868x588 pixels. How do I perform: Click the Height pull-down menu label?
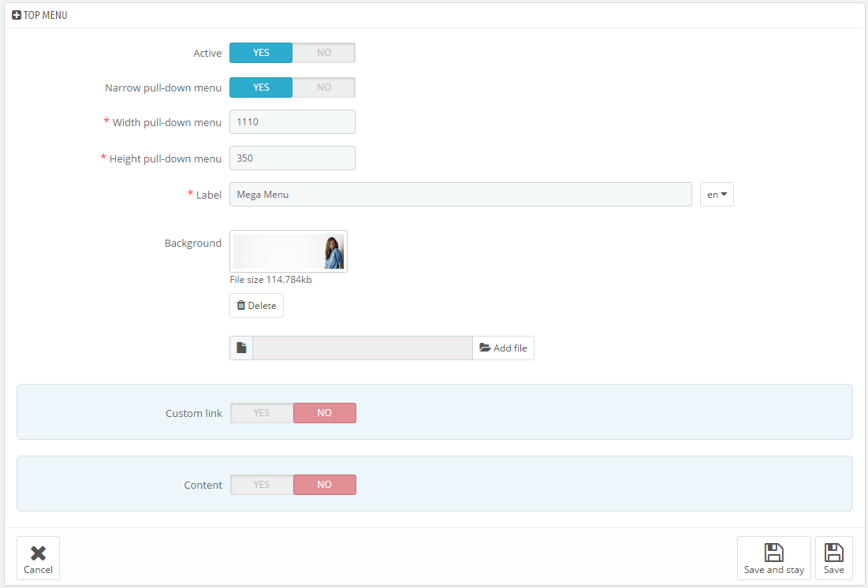point(166,159)
